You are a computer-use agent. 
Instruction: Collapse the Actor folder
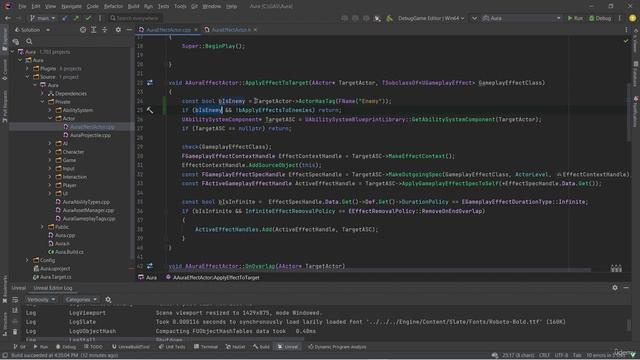tap(50, 118)
